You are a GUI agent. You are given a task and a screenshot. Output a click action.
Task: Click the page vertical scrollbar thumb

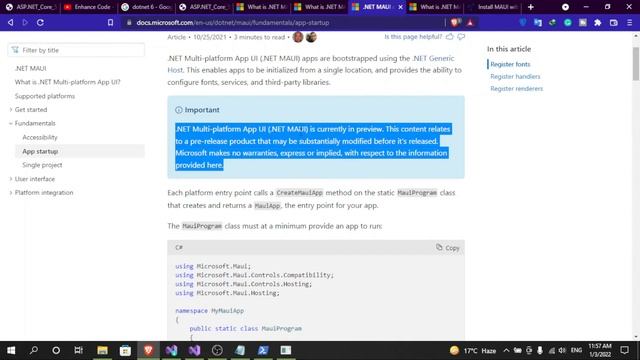click(636, 63)
